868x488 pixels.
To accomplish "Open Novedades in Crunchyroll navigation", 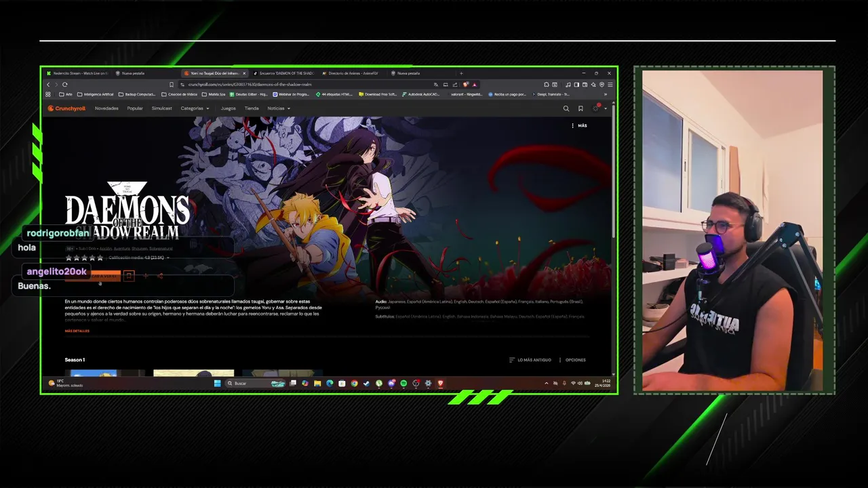I will point(106,108).
